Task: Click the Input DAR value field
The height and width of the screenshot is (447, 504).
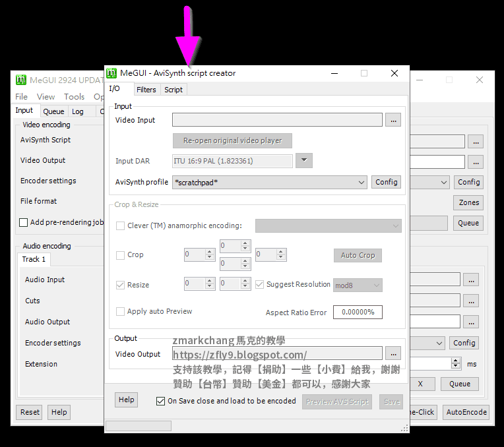Action: tap(232, 161)
